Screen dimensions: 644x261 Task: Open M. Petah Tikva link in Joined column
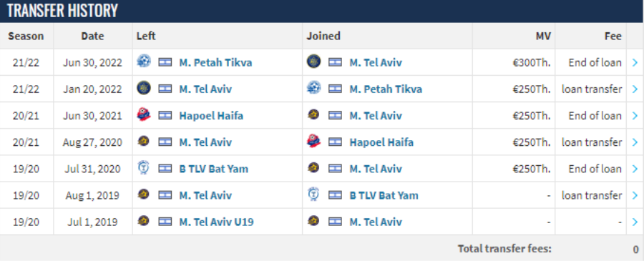[386, 89]
